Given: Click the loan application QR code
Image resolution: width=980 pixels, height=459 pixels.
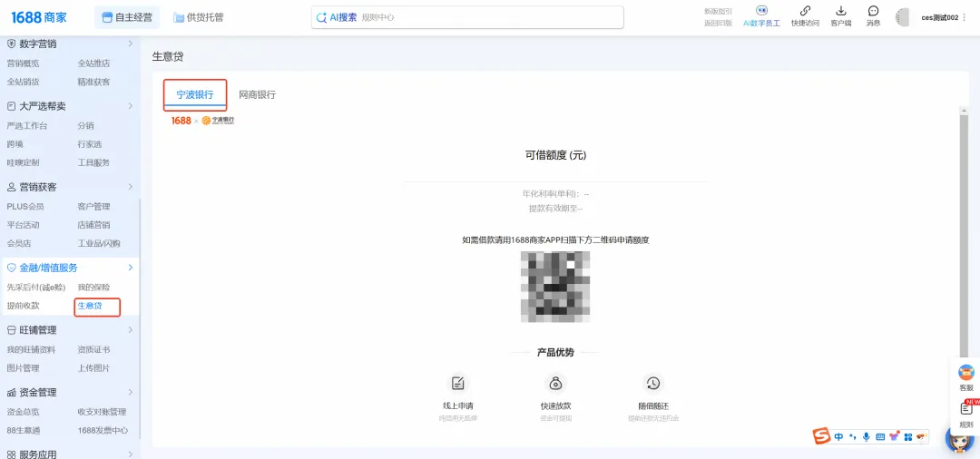Looking at the screenshot, I should point(555,287).
